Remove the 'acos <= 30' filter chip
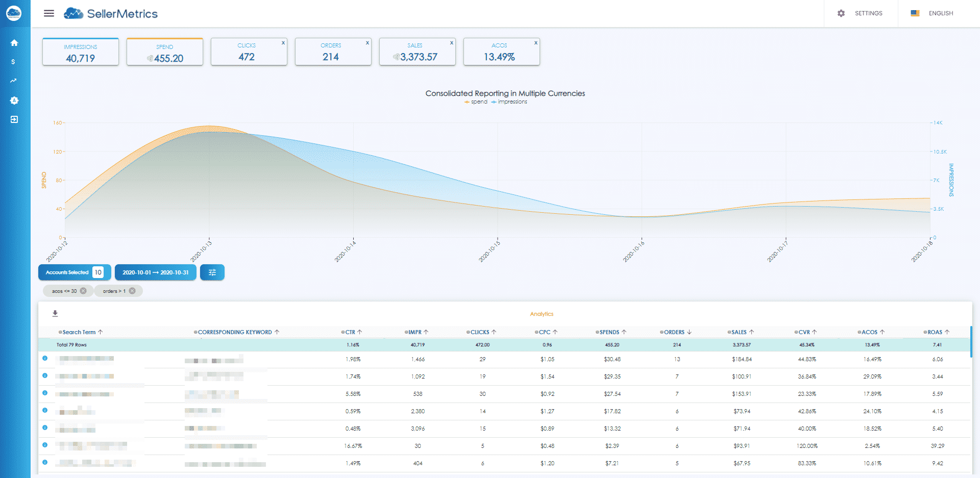This screenshot has width=980, height=478. tap(83, 291)
